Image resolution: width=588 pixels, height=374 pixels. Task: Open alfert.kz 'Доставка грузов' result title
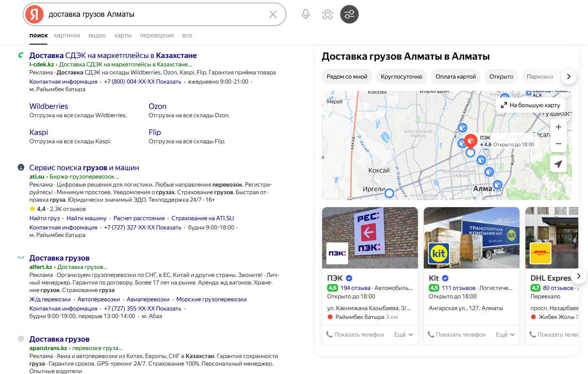click(59, 258)
